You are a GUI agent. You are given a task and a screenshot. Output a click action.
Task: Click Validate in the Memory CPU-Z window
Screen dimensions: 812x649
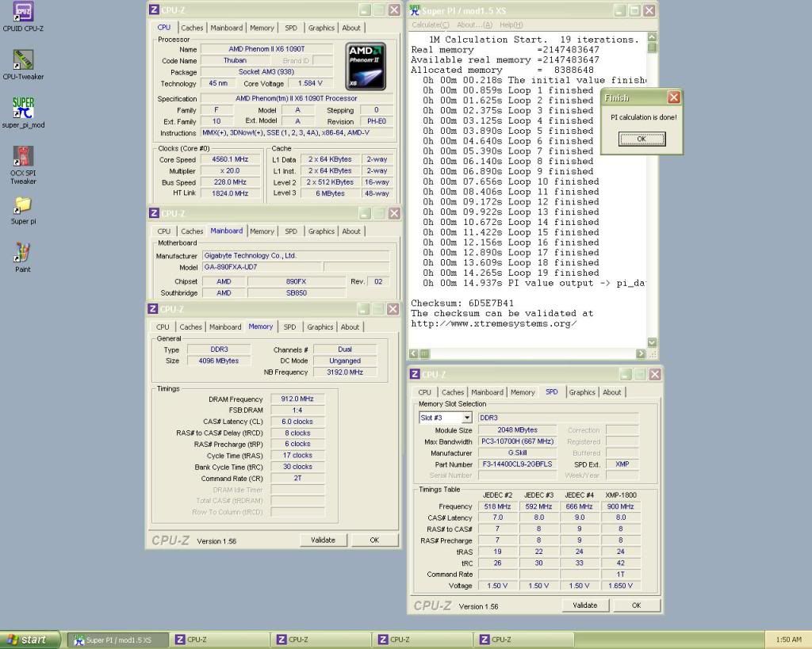pyautogui.click(x=323, y=540)
